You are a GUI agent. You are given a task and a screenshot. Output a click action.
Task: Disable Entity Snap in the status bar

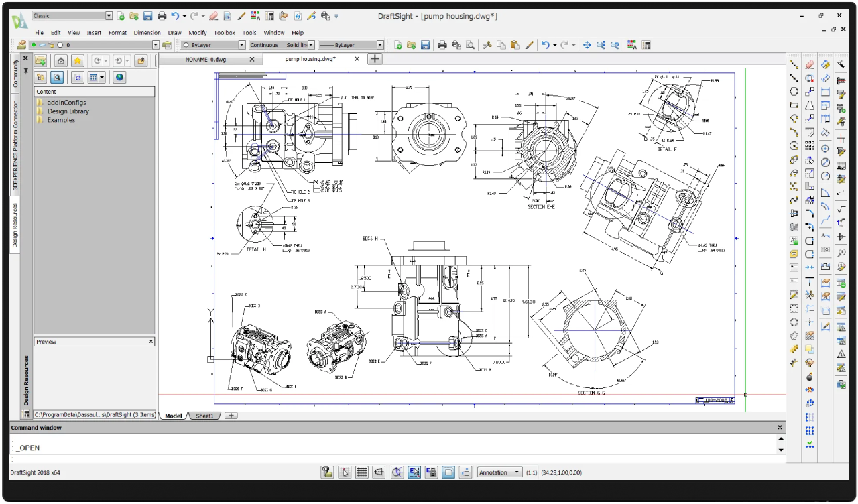pyautogui.click(x=414, y=472)
